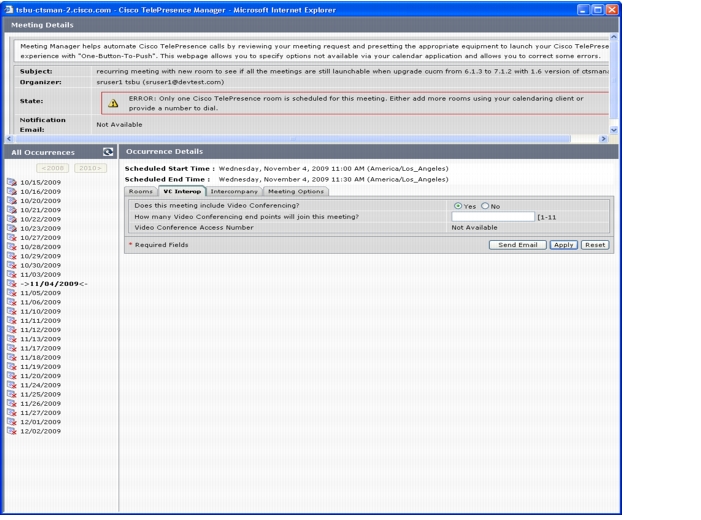
Task: Switch to the VC Interop tab
Action: (x=182, y=191)
